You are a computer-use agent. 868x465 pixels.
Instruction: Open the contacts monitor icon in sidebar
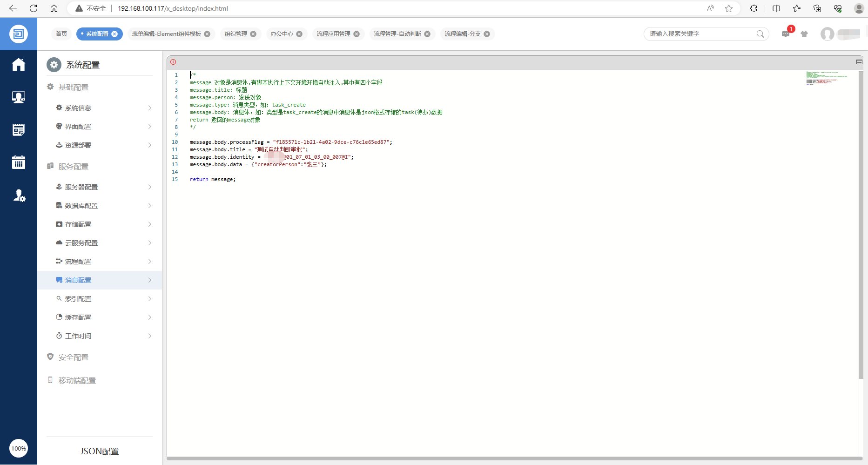click(x=19, y=97)
